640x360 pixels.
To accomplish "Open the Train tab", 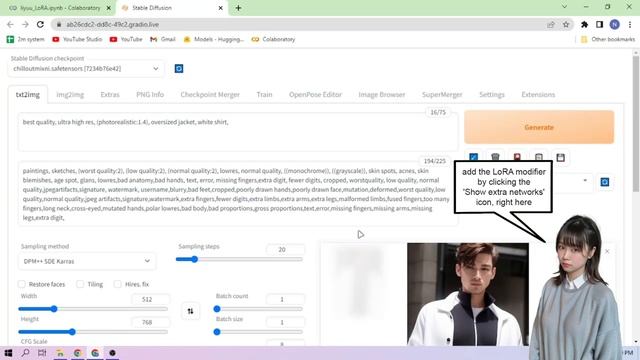I will coord(264,94).
